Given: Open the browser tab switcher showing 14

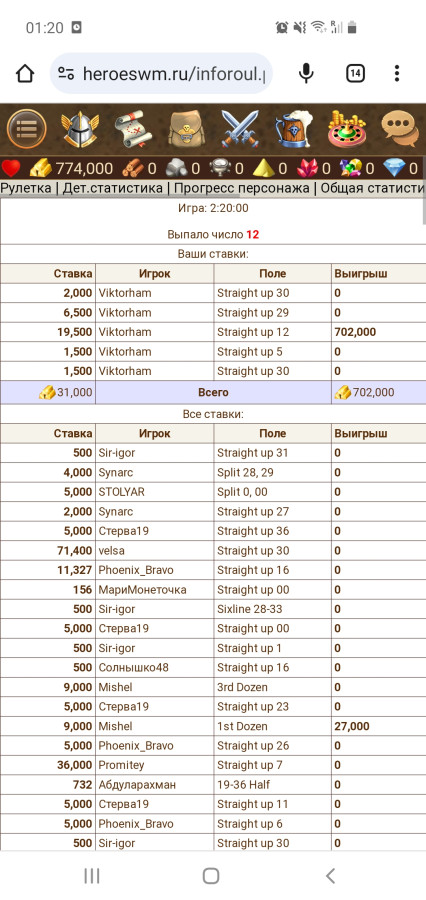Looking at the screenshot, I should coord(355,73).
